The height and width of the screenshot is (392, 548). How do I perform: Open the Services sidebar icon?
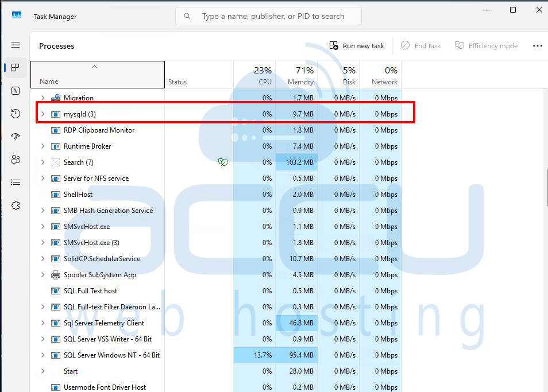[16, 205]
